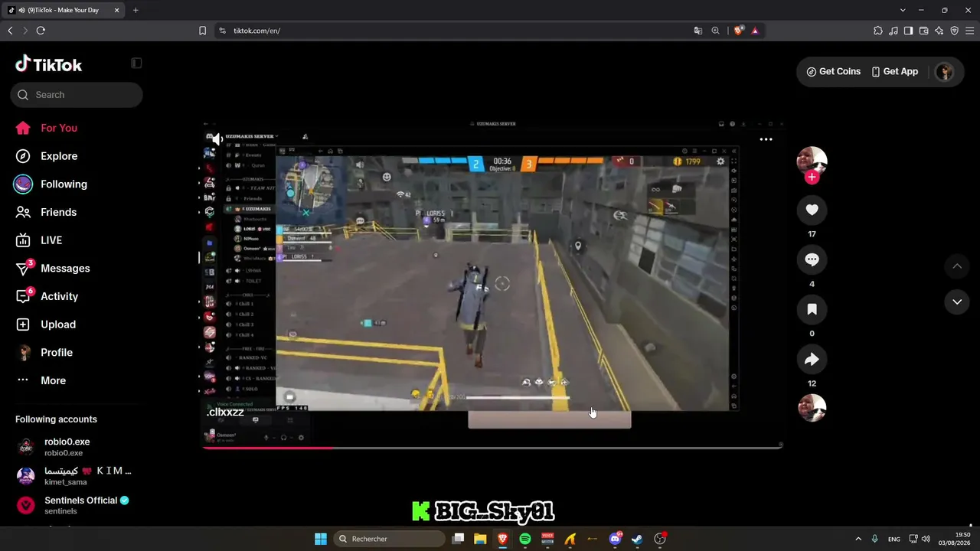Collapse the TikTok sidebar panel icon
This screenshot has width=980, height=551.
pos(136,64)
